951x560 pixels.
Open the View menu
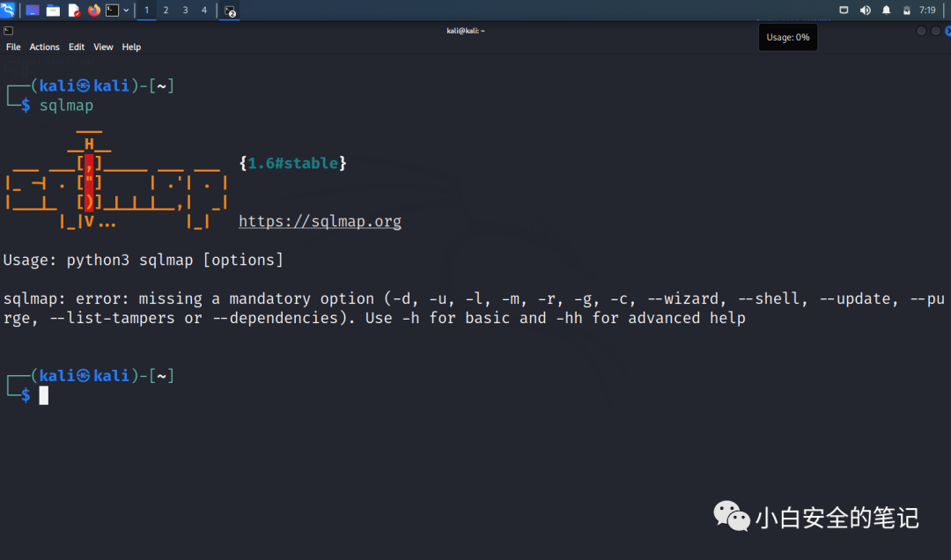coord(103,47)
